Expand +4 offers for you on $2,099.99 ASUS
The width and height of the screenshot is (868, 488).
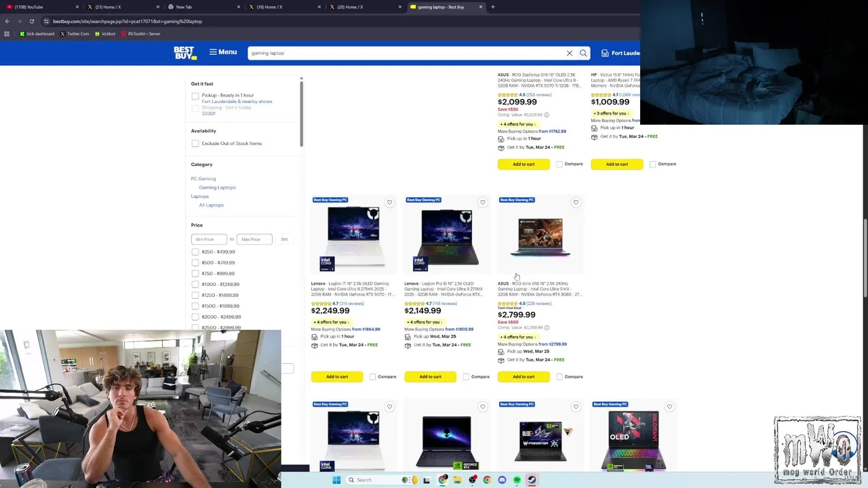point(517,124)
